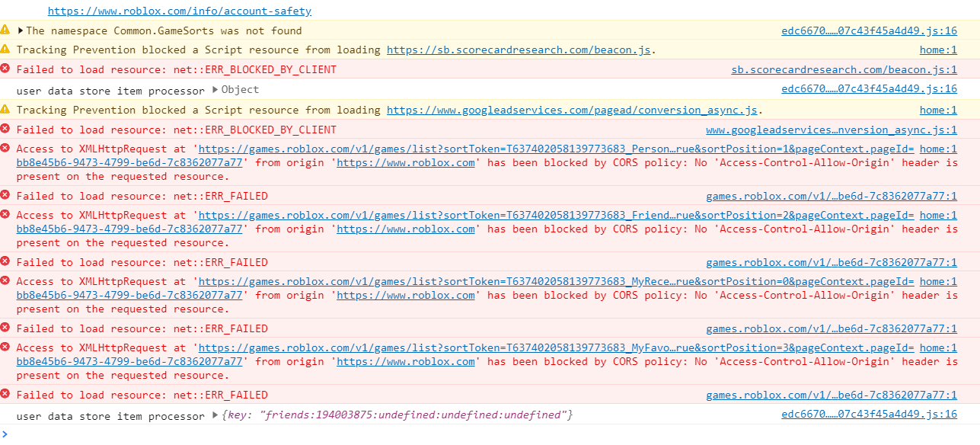
Task: Open the home:1 source on the googleadservices warning row
Action: [938, 110]
